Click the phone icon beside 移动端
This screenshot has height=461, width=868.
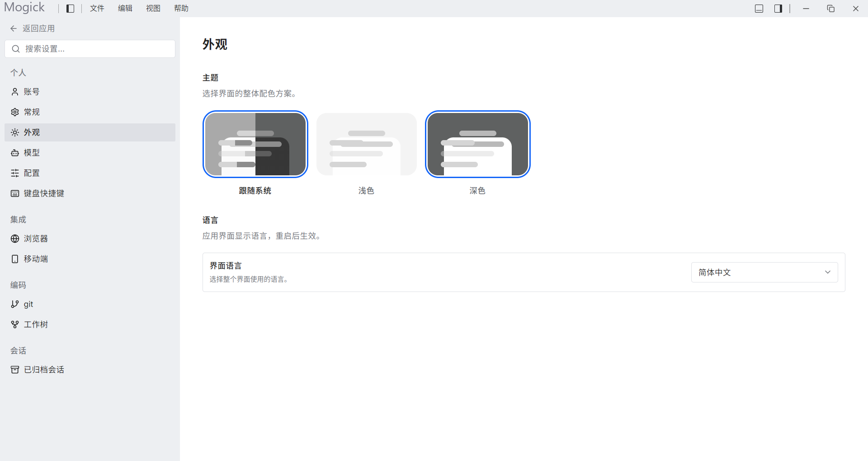click(15, 259)
